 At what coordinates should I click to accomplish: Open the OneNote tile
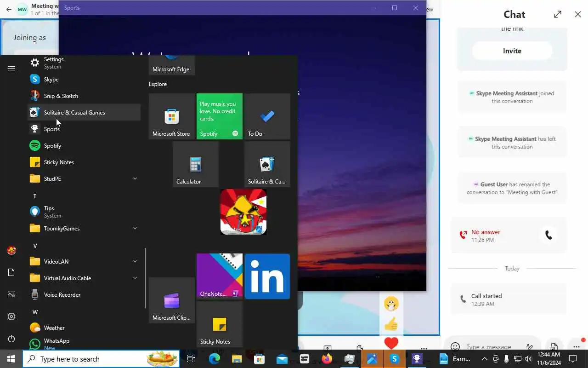pos(220,276)
